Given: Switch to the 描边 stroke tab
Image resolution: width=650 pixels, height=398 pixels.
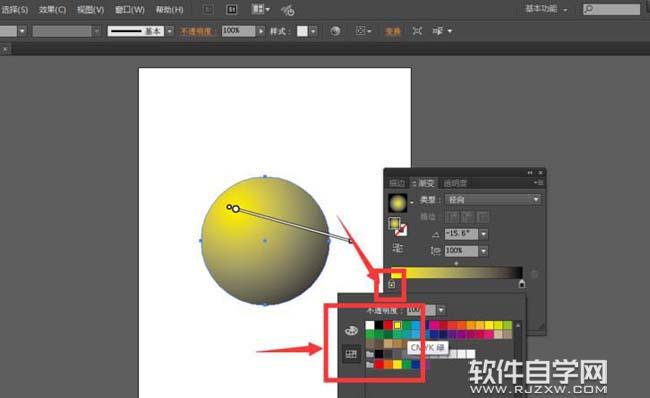Looking at the screenshot, I should [x=397, y=183].
